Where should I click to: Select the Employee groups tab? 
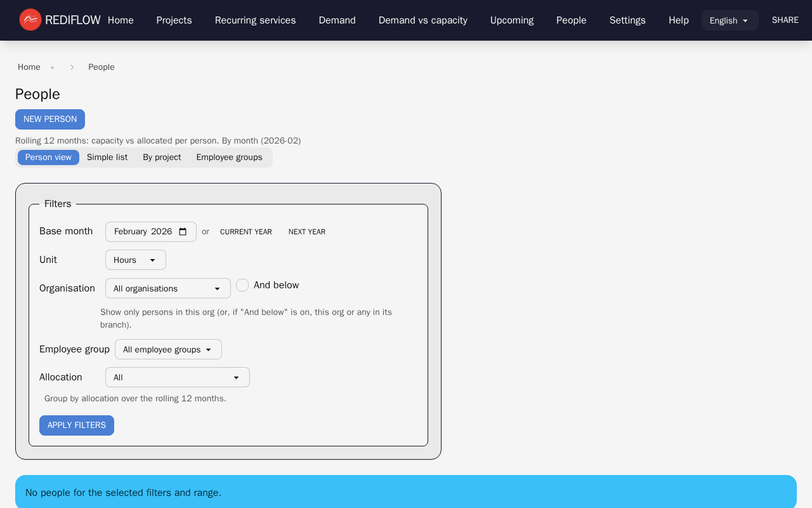coord(229,157)
